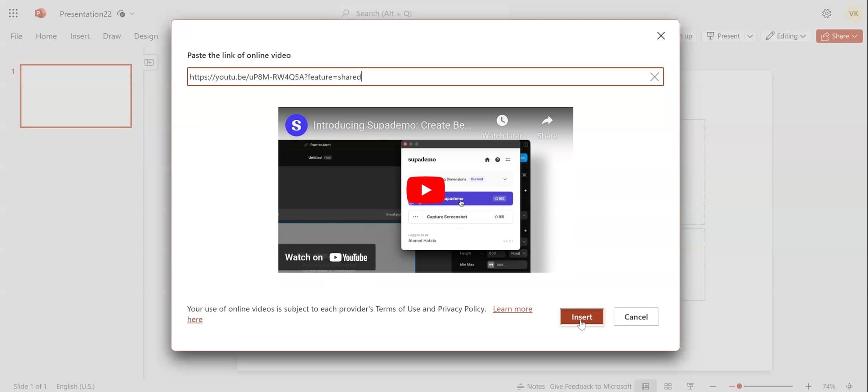Open the Draw ribbon tab

[x=111, y=36]
